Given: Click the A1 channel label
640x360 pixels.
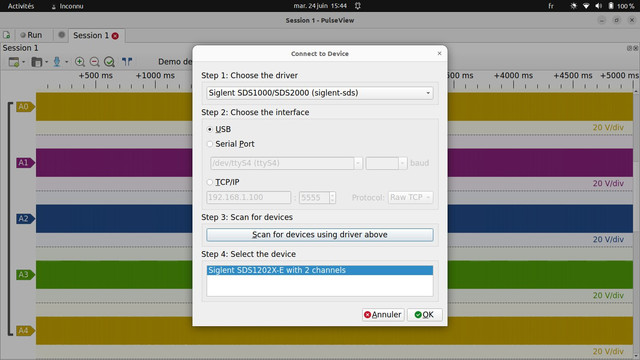Looking at the screenshot, I should pos(25,163).
